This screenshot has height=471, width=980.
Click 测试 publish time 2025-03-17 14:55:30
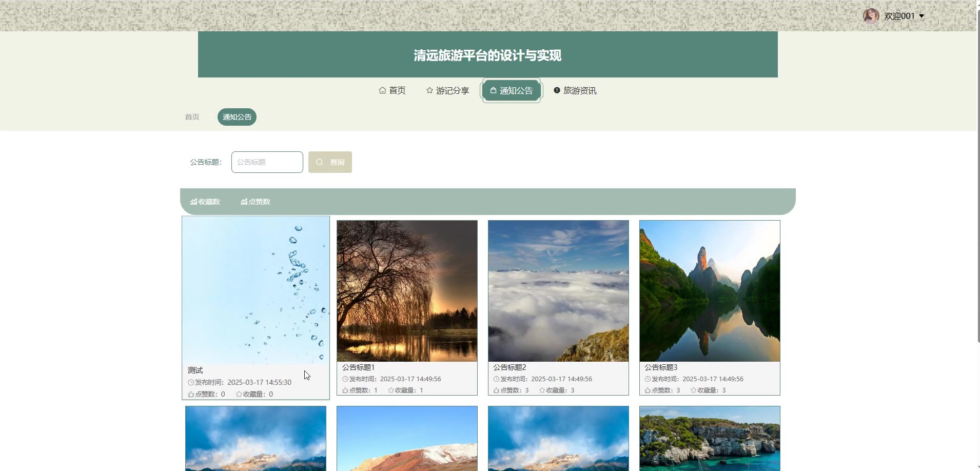[259, 382]
